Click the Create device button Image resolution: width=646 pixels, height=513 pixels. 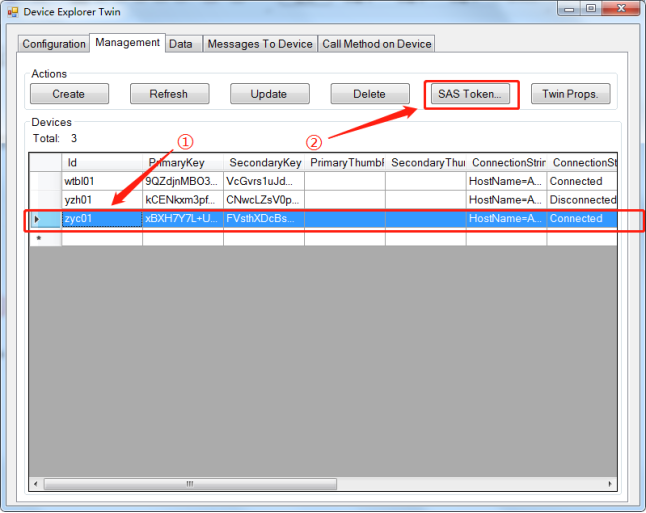coord(69,94)
